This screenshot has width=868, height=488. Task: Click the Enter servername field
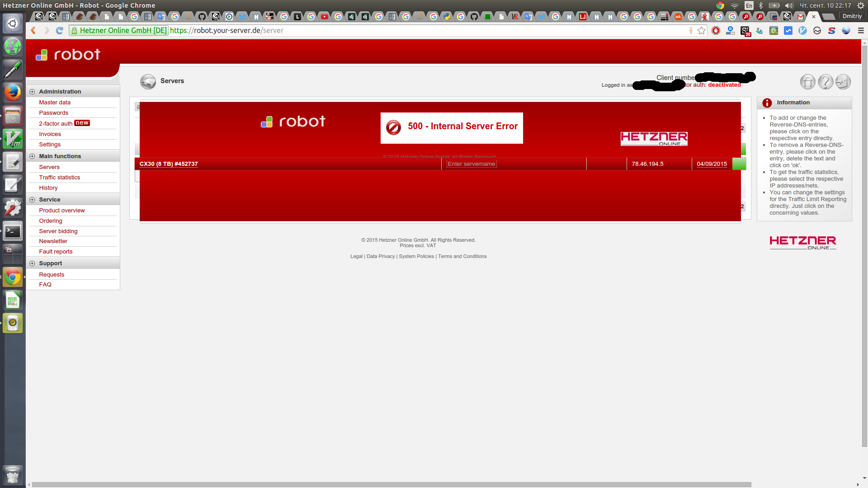point(472,164)
